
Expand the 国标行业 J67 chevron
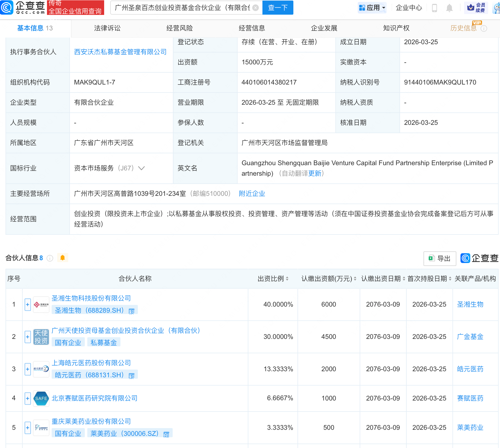click(141, 168)
